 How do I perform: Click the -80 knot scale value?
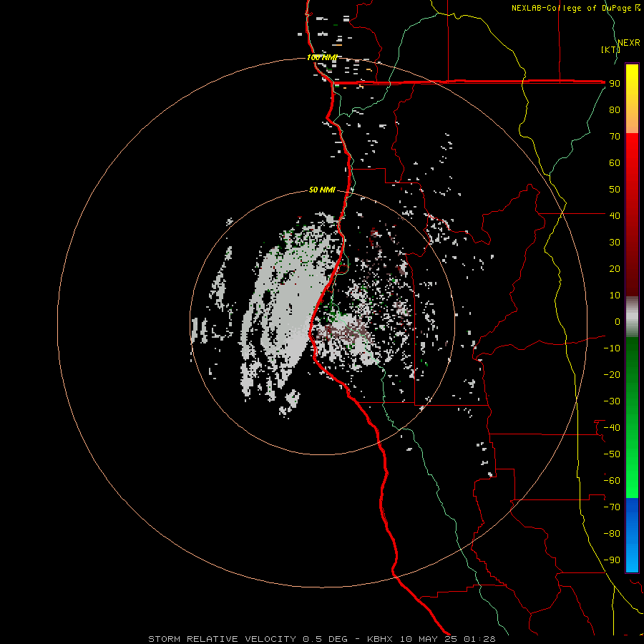pos(612,534)
